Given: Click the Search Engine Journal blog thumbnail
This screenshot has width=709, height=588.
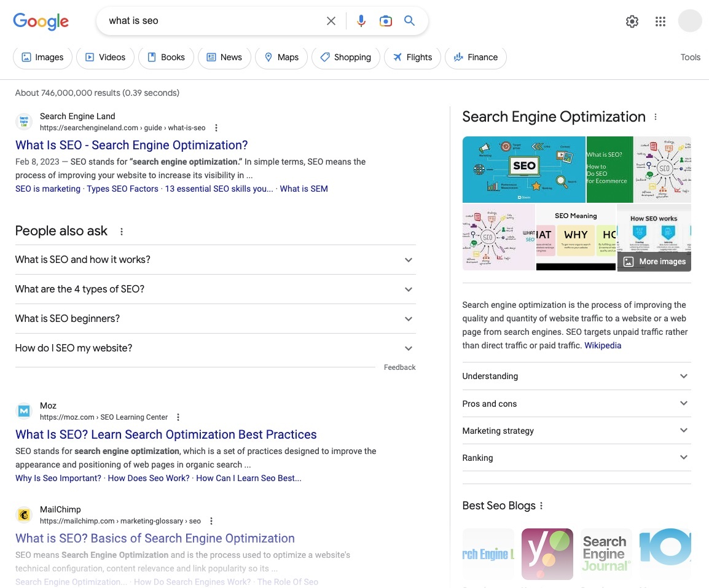Looking at the screenshot, I should coord(606,554).
